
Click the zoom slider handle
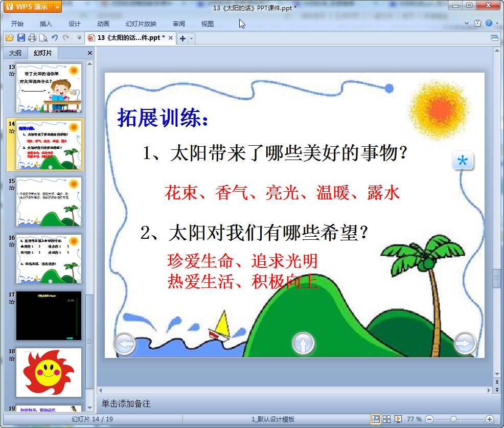click(x=453, y=419)
